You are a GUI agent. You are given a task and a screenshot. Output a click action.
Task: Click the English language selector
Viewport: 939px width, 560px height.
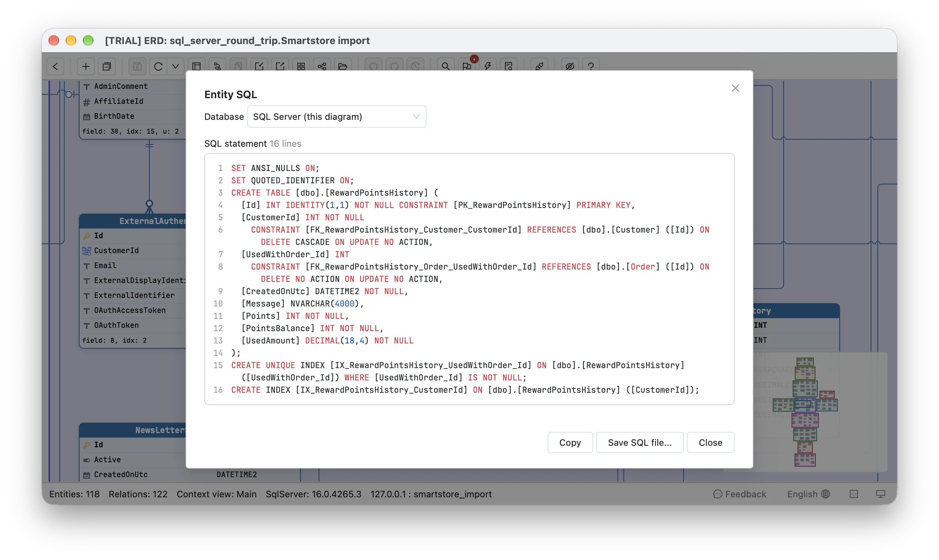pos(808,494)
